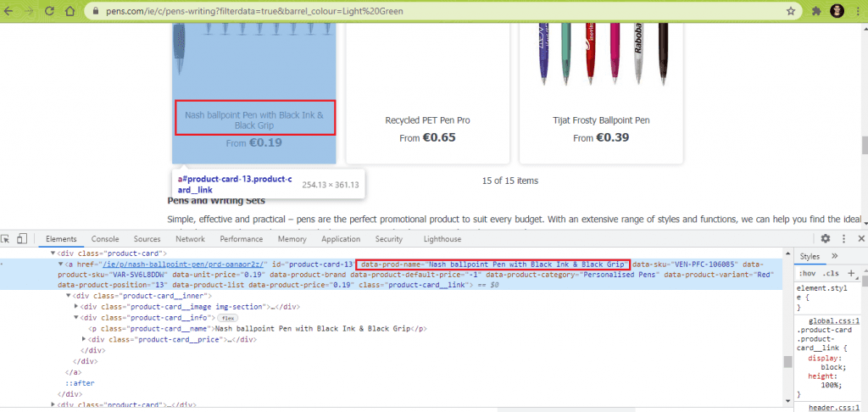Click the €0.19 price of Nash pen
Image resolution: width=868 pixels, height=412 pixels.
point(265,143)
